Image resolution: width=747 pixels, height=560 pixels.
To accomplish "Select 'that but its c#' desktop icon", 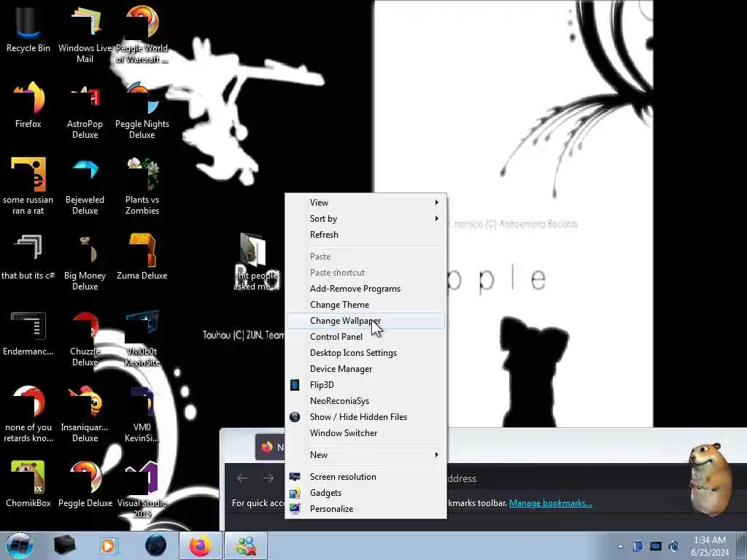I will click(x=28, y=256).
